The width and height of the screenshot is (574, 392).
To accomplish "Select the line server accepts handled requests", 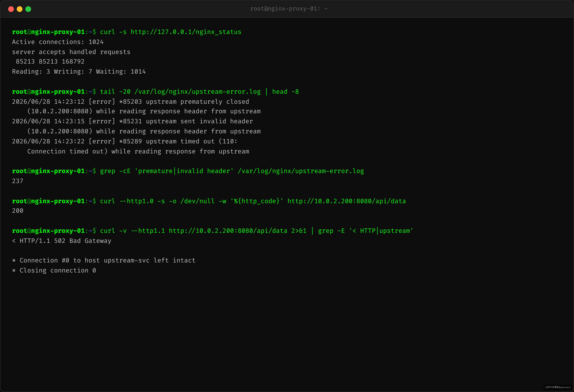I will point(71,52).
